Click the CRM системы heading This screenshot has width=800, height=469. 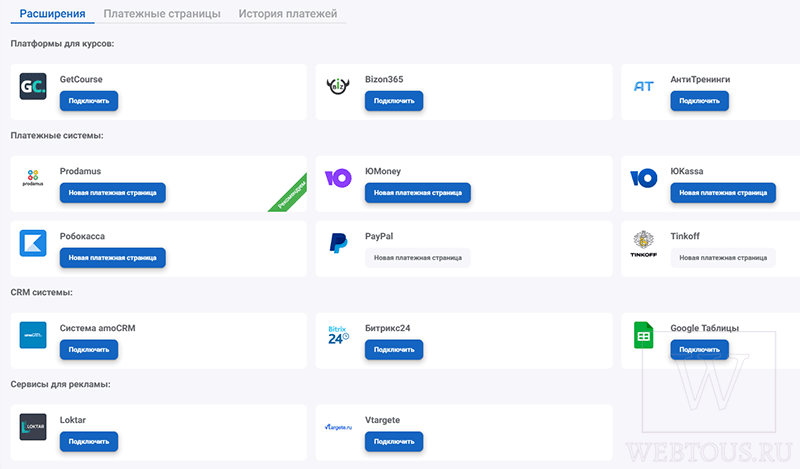point(41,292)
